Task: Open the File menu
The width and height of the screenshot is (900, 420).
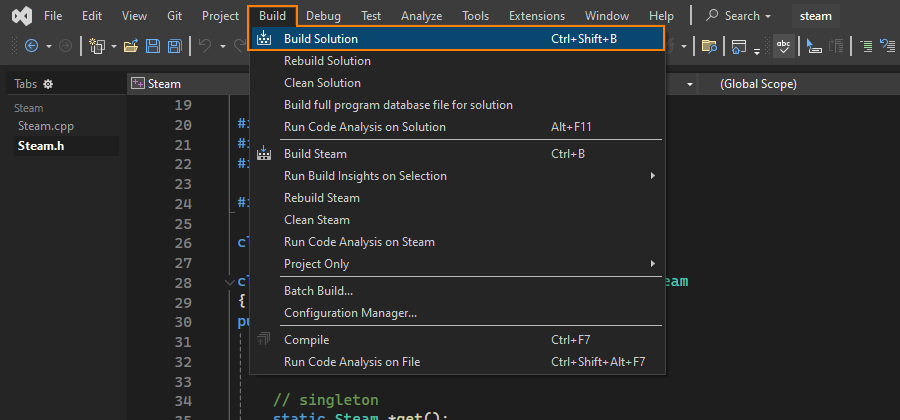Action: point(53,16)
